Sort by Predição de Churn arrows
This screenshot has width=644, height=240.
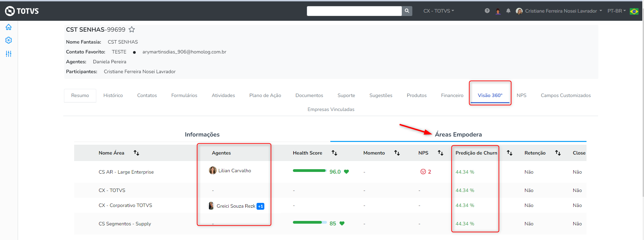tap(510, 153)
